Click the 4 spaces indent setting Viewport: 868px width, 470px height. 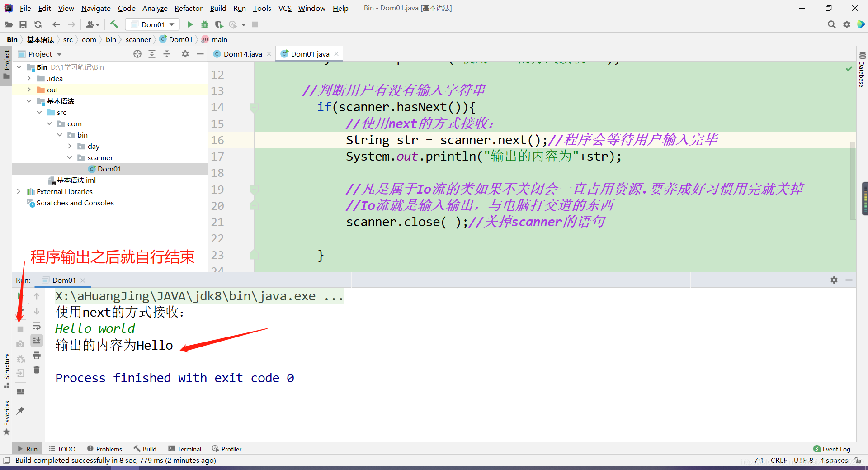(x=834, y=460)
